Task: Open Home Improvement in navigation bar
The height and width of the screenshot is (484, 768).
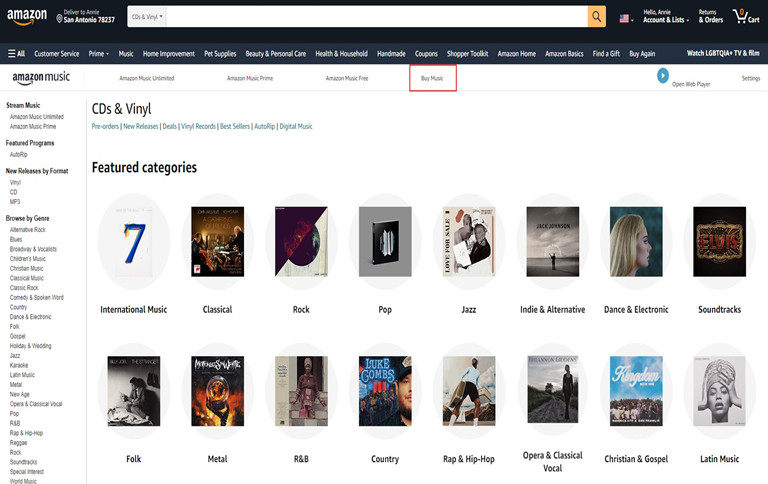Action: [x=168, y=53]
